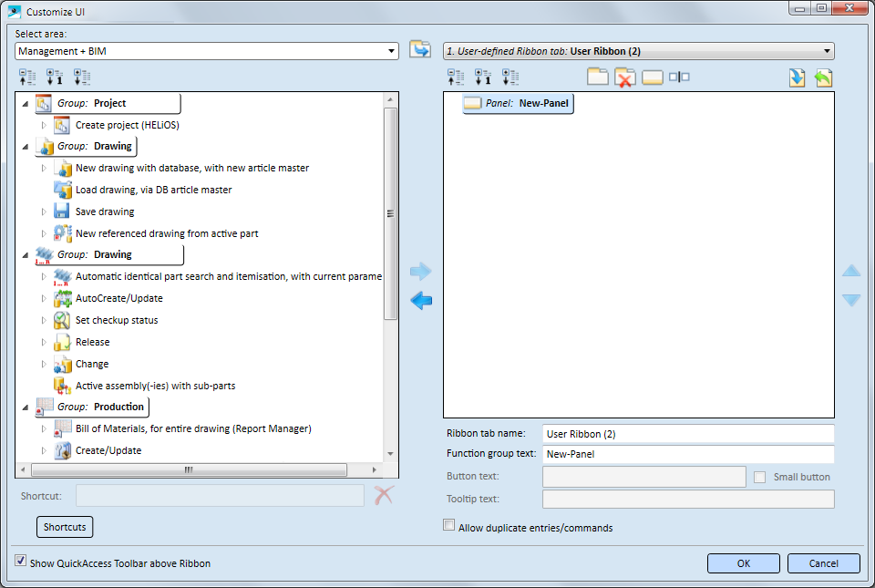
Task: Click the collapse-all icon above the ribbon panel tree
Action: click(456, 77)
